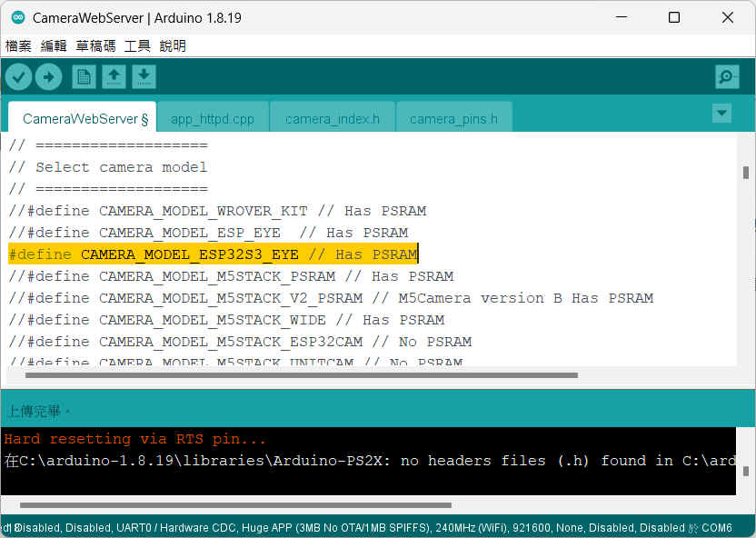Open the 檔案 menu
The width and height of the screenshot is (756, 538).
[18, 45]
